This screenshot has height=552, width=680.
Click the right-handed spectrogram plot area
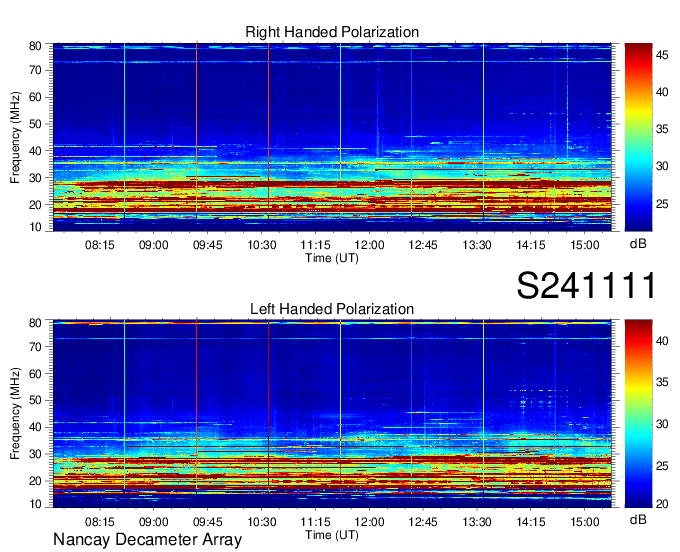point(332,137)
